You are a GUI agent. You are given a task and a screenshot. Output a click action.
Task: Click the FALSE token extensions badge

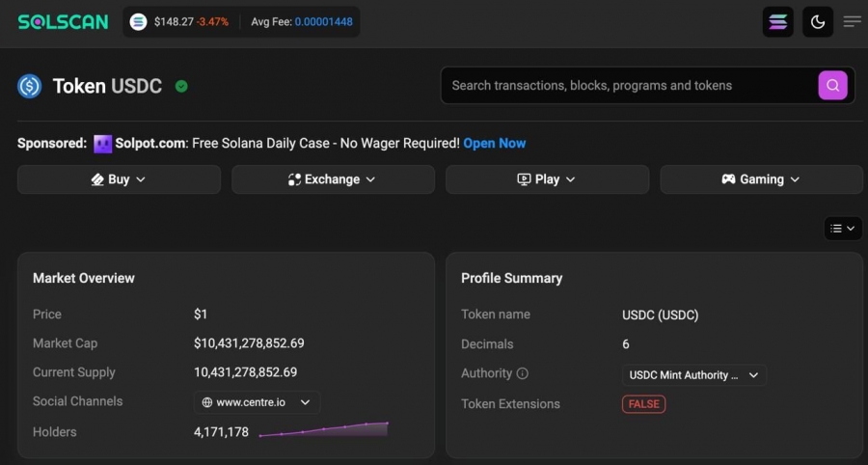[644, 404]
